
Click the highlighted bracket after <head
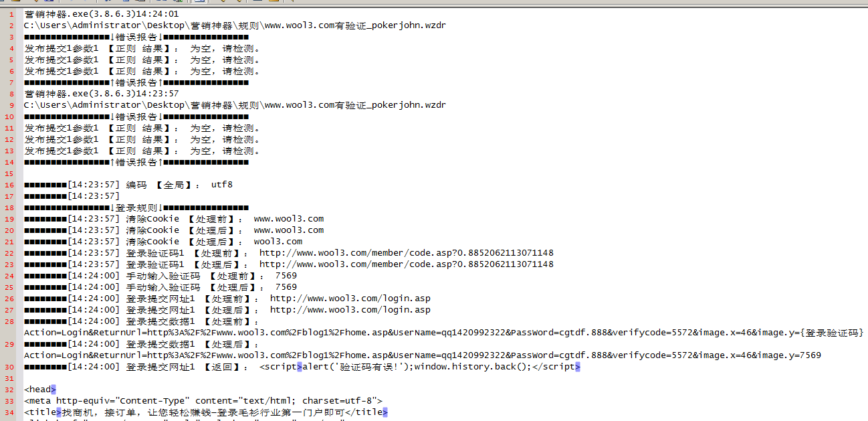53,390
